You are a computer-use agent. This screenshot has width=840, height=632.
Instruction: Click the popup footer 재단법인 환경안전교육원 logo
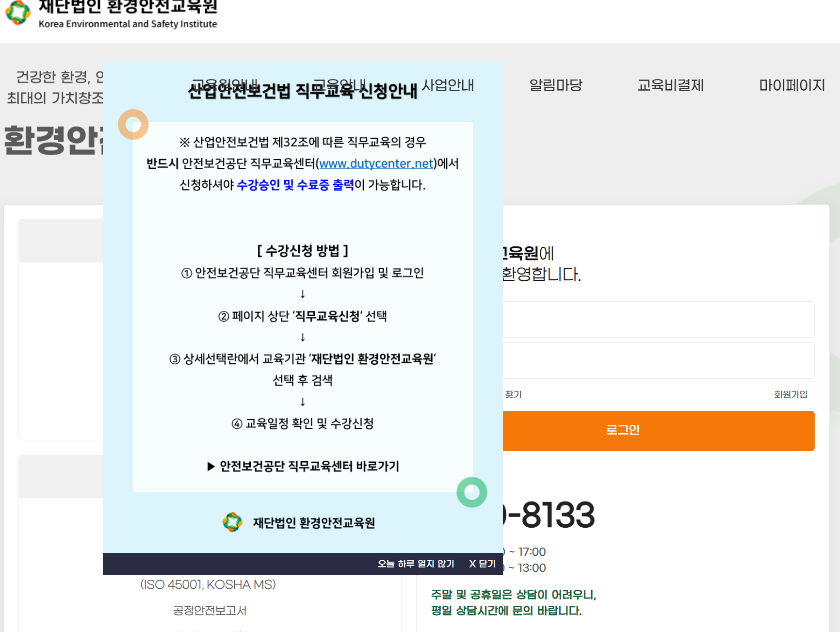(299, 522)
